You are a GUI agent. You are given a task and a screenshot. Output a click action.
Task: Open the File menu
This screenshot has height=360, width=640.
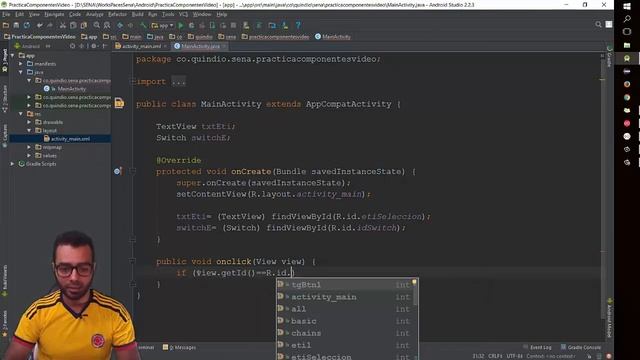(6, 14)
